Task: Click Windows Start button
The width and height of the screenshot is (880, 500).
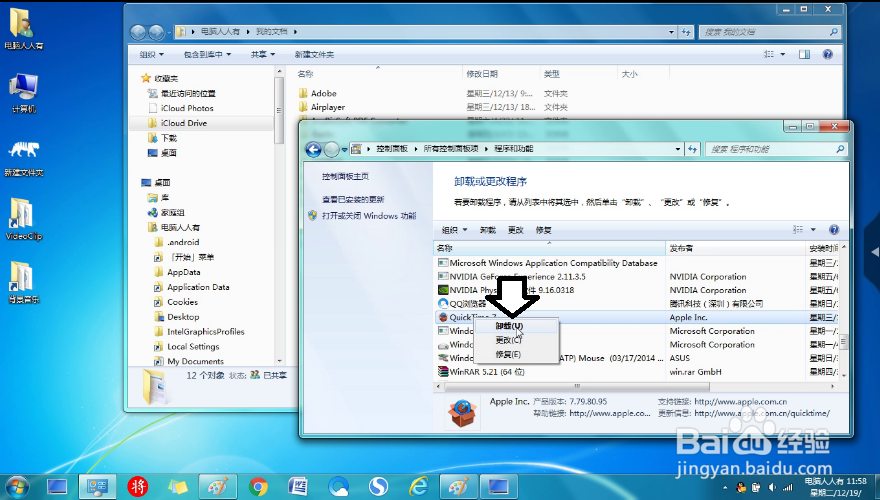Action: pos(16,487)
